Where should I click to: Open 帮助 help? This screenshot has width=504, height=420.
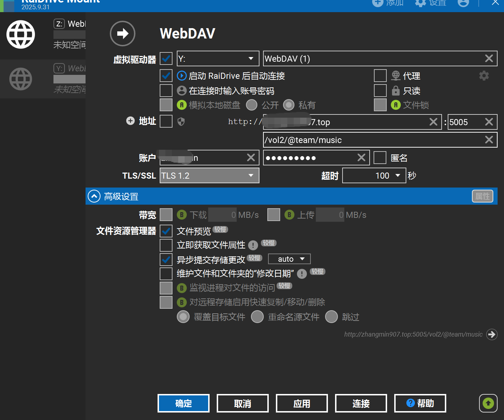(x=420, y=403)
